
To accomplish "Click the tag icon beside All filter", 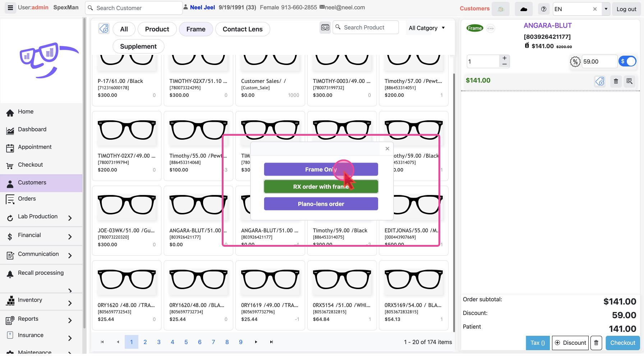I will point(104,29).
